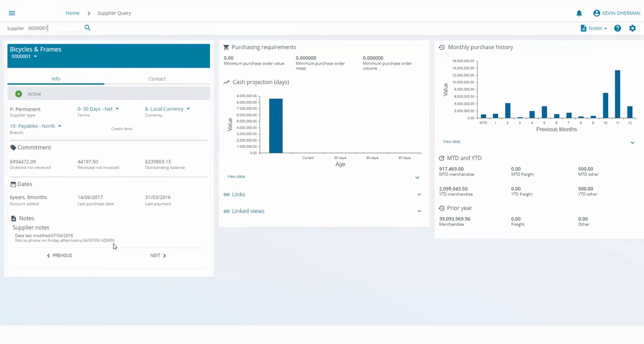Click the Credit limit field
This screenshot has width=644, height=344.
122,129
